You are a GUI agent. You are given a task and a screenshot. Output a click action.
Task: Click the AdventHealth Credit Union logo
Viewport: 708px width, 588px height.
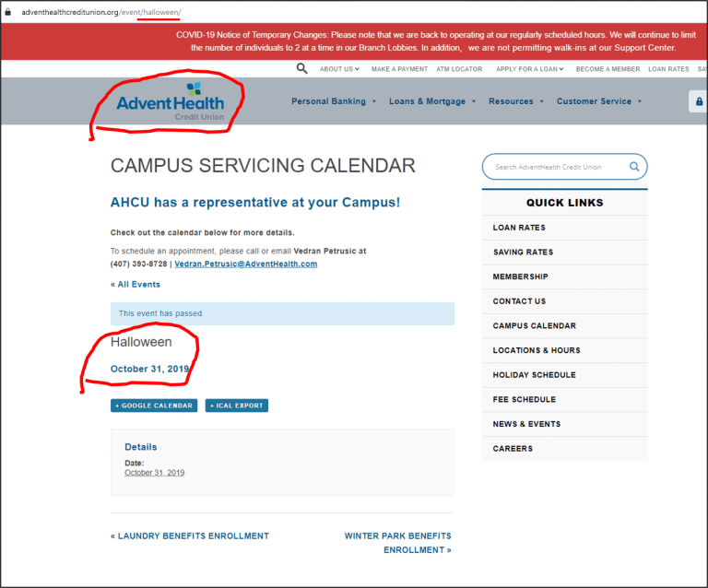[171, 102]
